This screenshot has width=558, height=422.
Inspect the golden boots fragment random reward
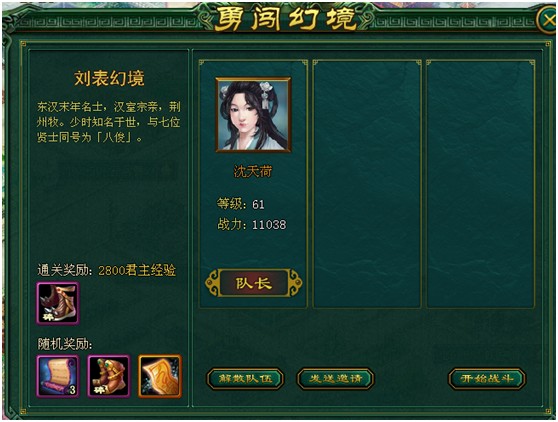109,376
